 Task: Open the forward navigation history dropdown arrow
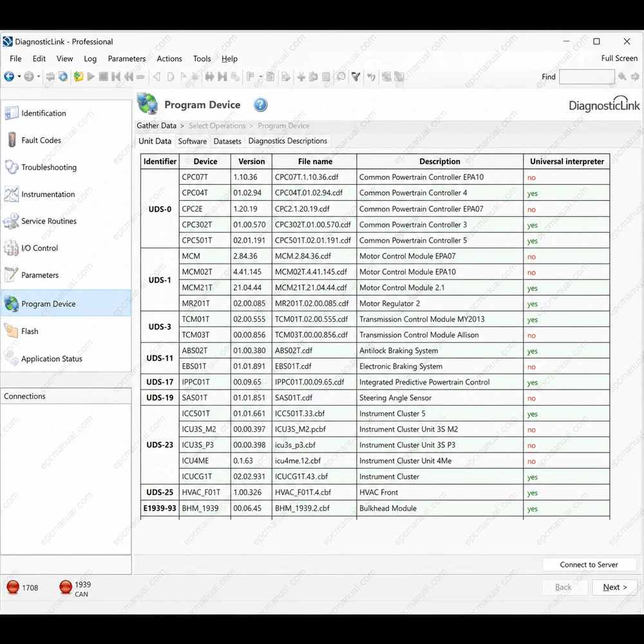(x=39, y=77)
